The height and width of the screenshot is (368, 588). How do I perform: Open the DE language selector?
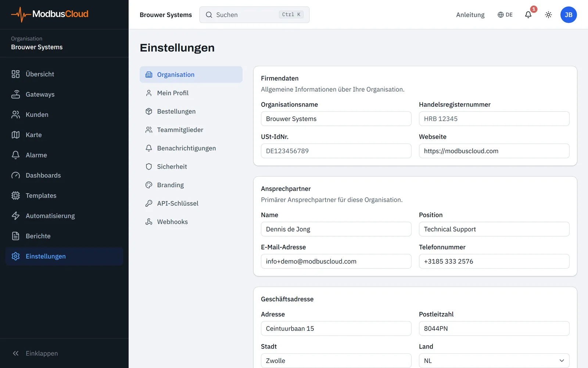point(505,15)
